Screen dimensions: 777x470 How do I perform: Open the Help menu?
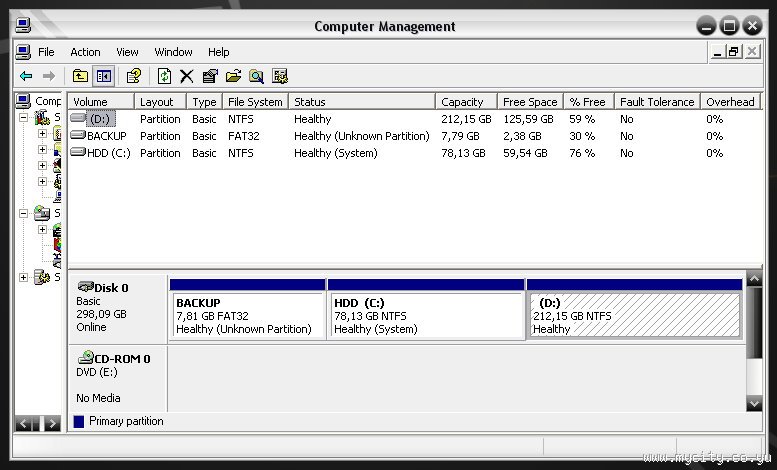[x=219, y=52]
